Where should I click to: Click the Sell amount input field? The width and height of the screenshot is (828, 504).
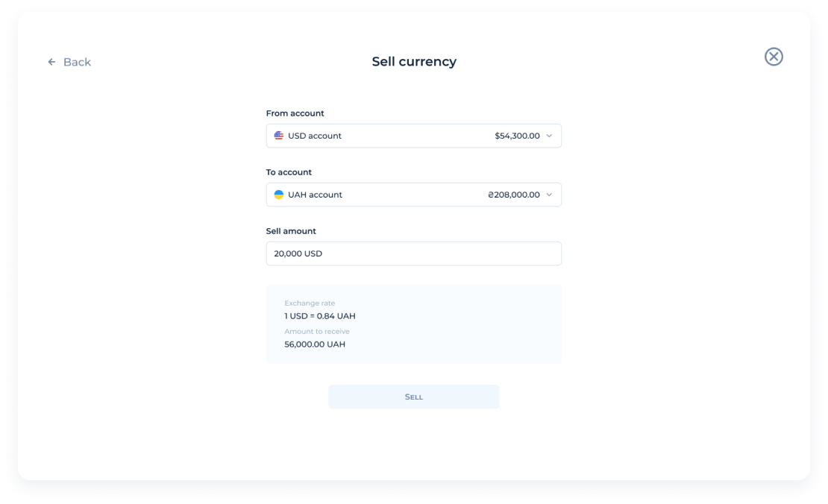pos(413,253)
